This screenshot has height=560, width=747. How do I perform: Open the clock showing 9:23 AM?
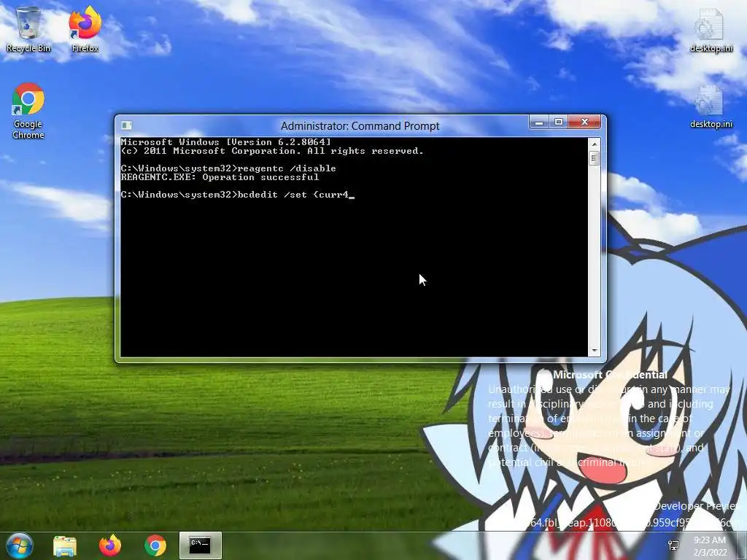coord(710,545)
